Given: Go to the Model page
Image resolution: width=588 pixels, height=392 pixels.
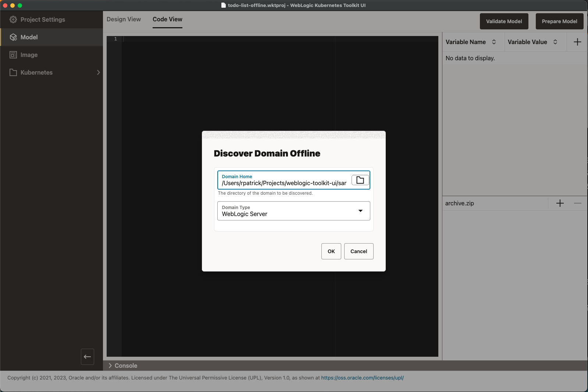Looking at the screenshot, I should (51, 37).
